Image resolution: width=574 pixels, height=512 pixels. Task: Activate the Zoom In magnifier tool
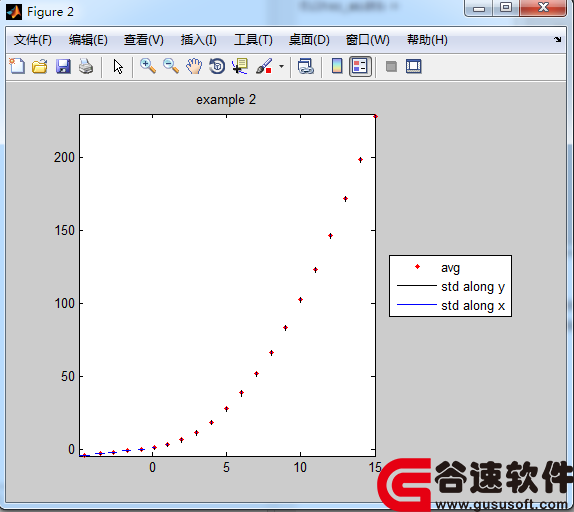pyautogui.click(x=148, y=67)
